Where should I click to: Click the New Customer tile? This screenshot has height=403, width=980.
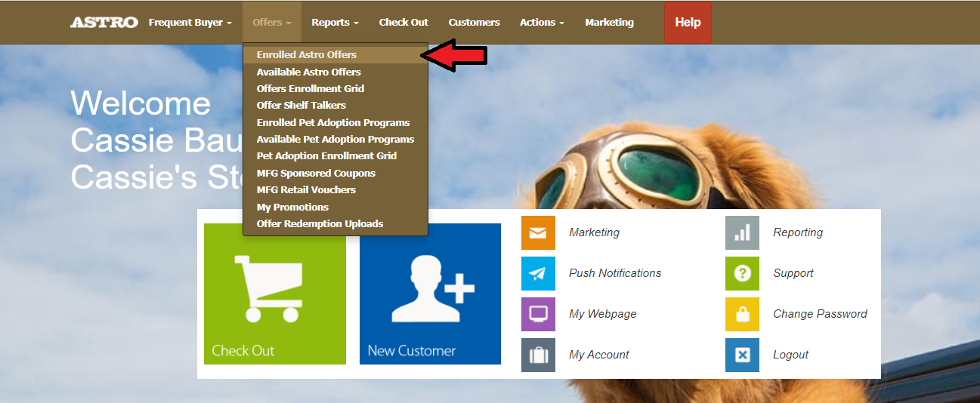click(430, 294)
